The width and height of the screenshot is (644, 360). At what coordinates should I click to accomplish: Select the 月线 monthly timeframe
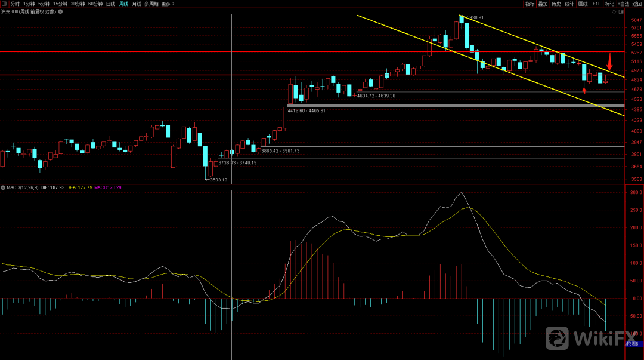click(x=137, y=4)
